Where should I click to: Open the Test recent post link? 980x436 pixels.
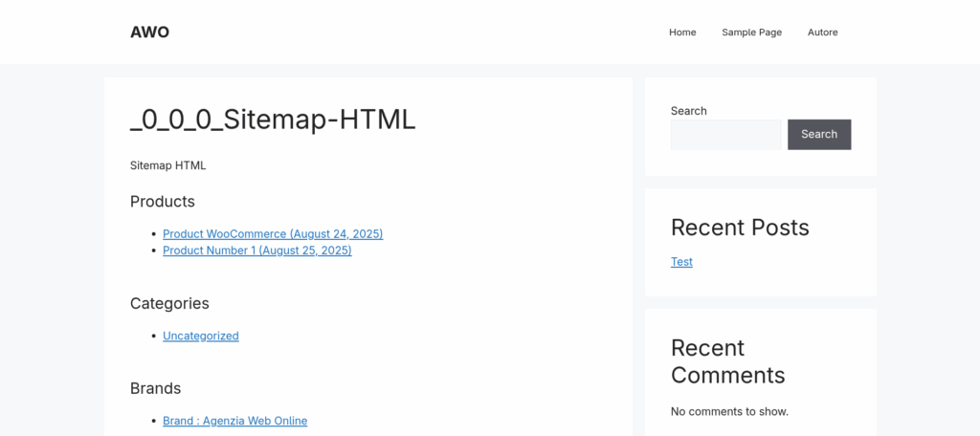tap(681, 262)
